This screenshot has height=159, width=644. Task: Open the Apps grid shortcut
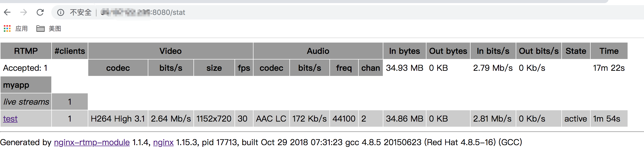tap(7, 28)
